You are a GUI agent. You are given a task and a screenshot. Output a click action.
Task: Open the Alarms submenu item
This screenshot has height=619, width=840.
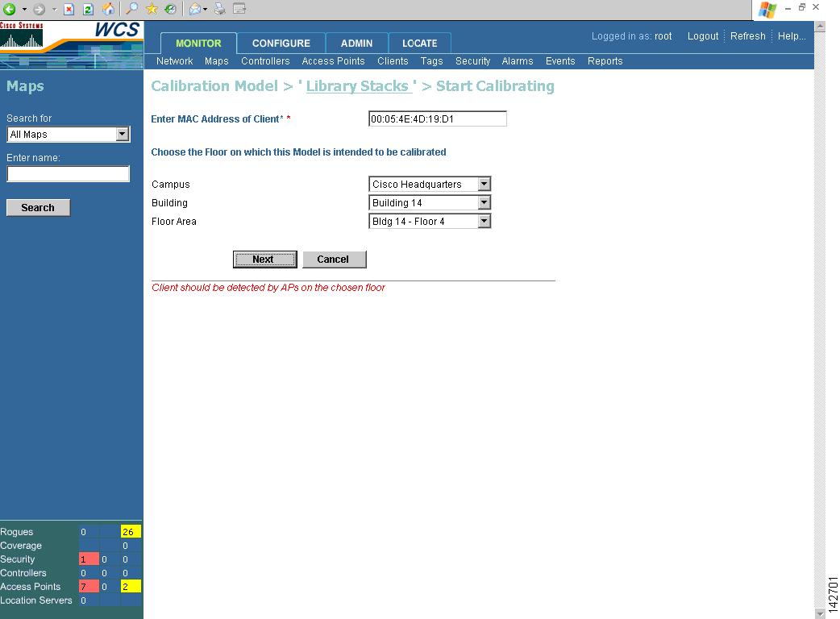click(x=518, y=61)
